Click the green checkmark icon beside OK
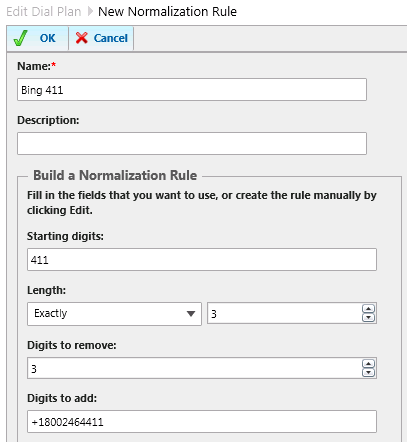The width and height of the screenshot is (407, 442). (20, 38)
